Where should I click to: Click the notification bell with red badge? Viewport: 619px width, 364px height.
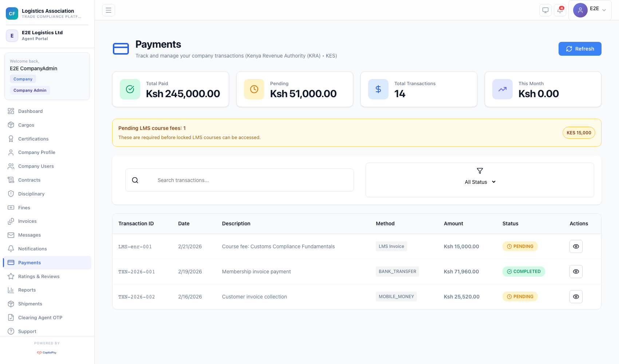(560, 10)
